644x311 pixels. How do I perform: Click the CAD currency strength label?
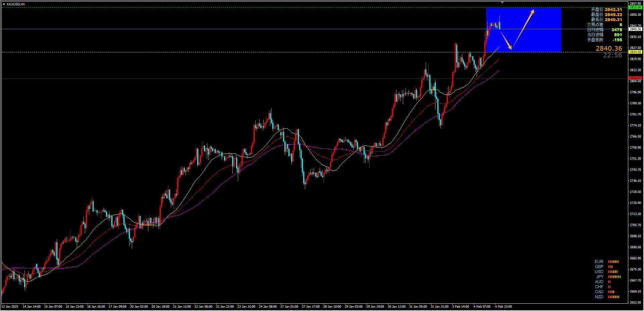click(599, 292)
